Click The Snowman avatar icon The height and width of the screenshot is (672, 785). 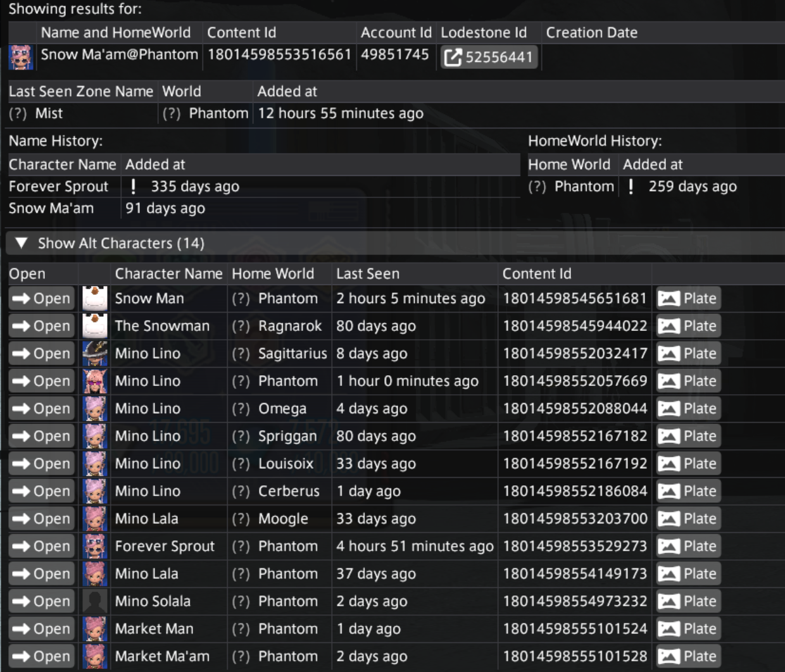tap(95, 326)
